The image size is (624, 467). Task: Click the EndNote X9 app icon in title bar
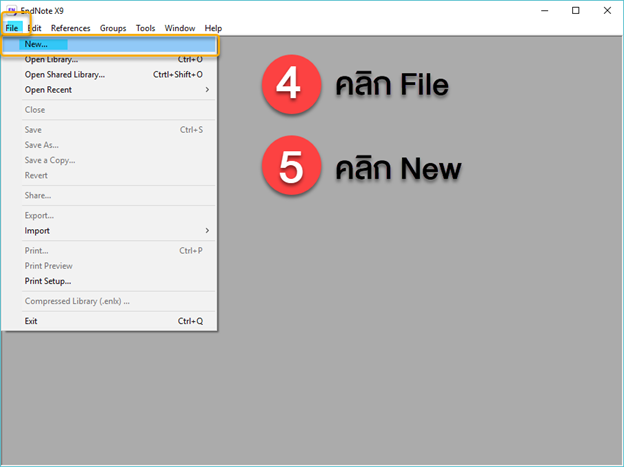(x=11, y=10)
